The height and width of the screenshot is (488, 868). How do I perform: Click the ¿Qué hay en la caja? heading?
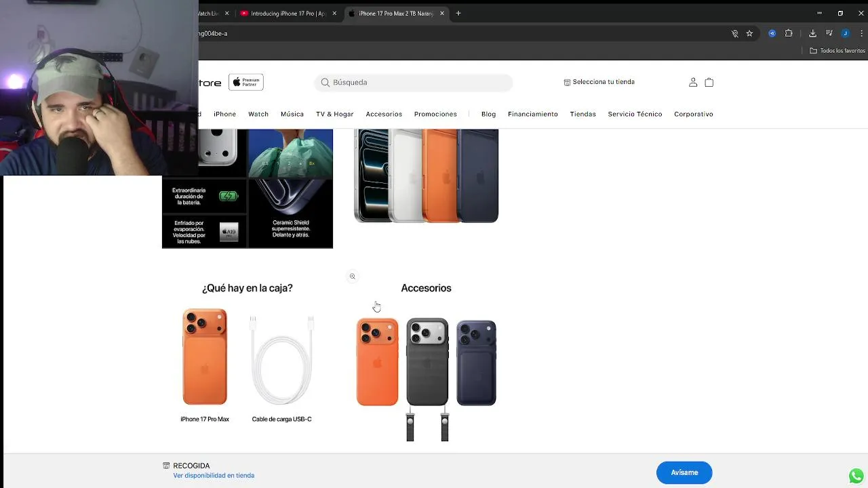(248, 288)
